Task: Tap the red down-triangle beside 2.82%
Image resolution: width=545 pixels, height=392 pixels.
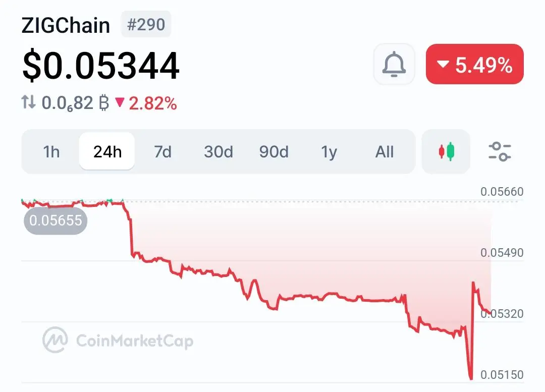Action: (120, 102)
